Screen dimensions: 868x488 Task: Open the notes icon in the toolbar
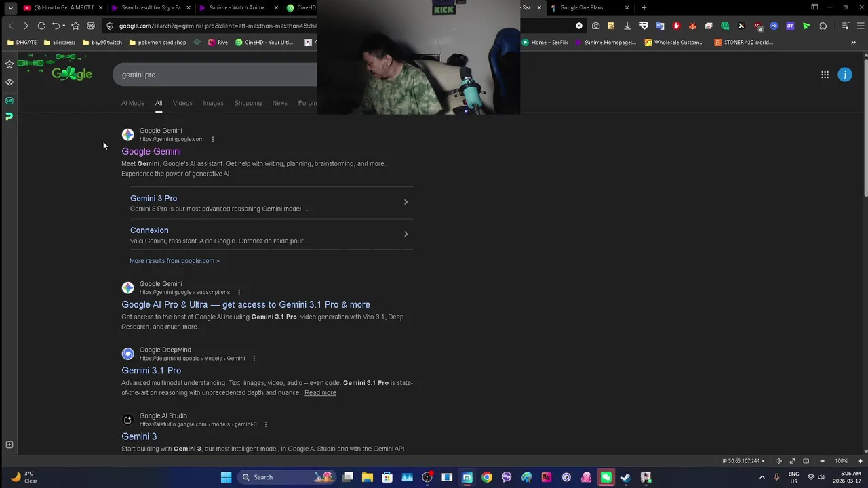pyautogui.click(x=611, y=26)
